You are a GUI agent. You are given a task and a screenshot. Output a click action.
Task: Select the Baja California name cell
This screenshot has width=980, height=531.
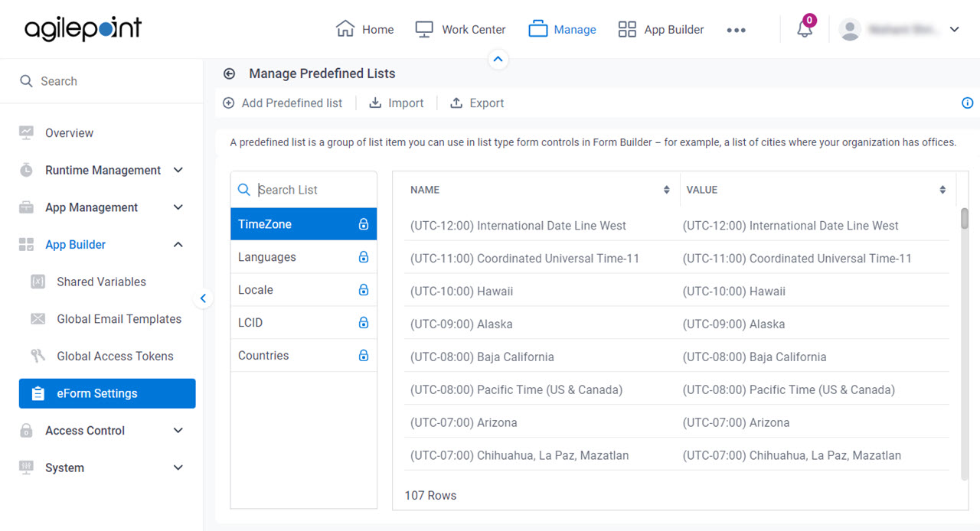point(482,357)
